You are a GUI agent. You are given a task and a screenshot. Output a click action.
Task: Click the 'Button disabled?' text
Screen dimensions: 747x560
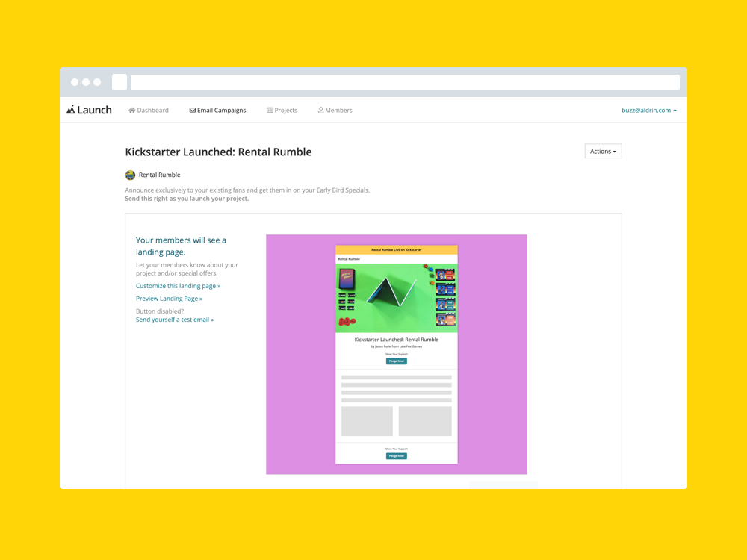coord(160,311)
